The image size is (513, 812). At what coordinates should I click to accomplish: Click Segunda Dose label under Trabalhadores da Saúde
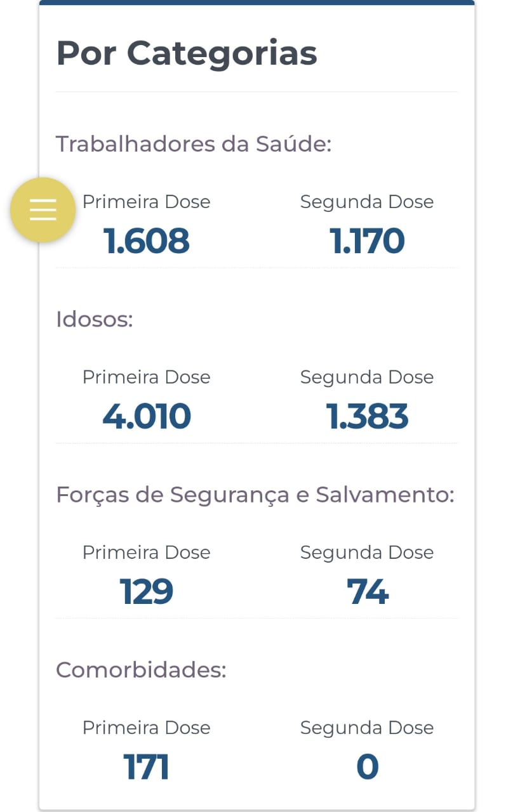click(367, 202)
